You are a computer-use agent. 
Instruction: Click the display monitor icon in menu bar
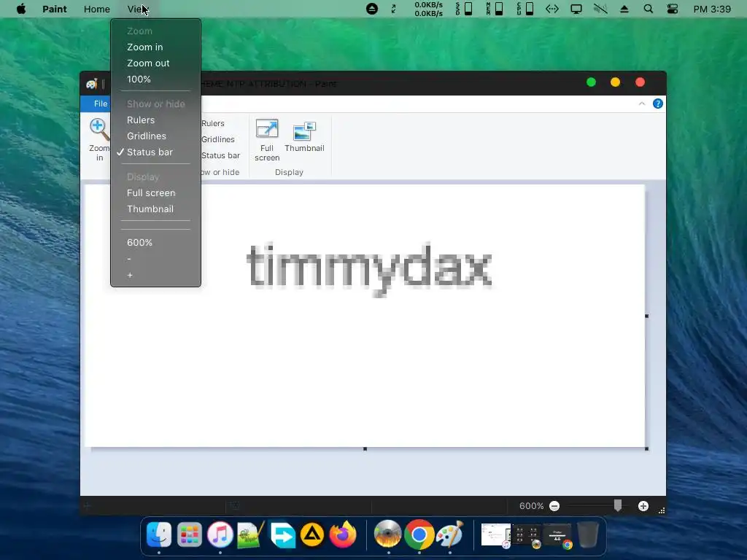576,9
